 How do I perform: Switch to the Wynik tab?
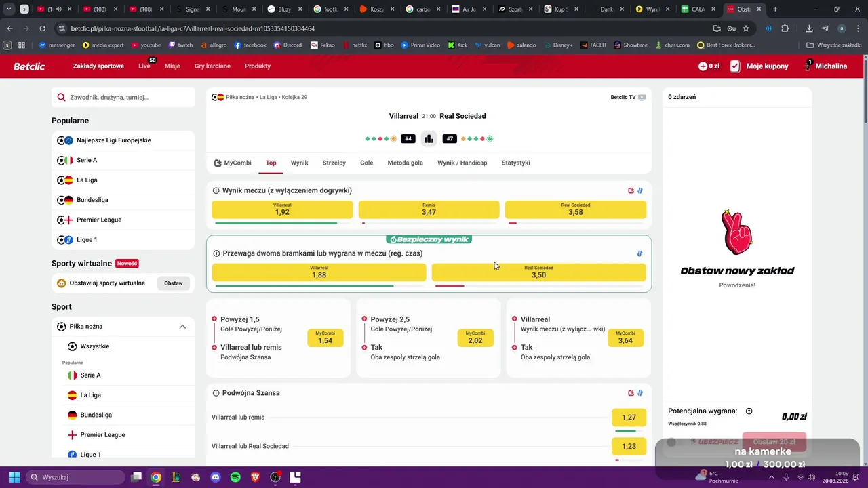(x=299, y=163)
